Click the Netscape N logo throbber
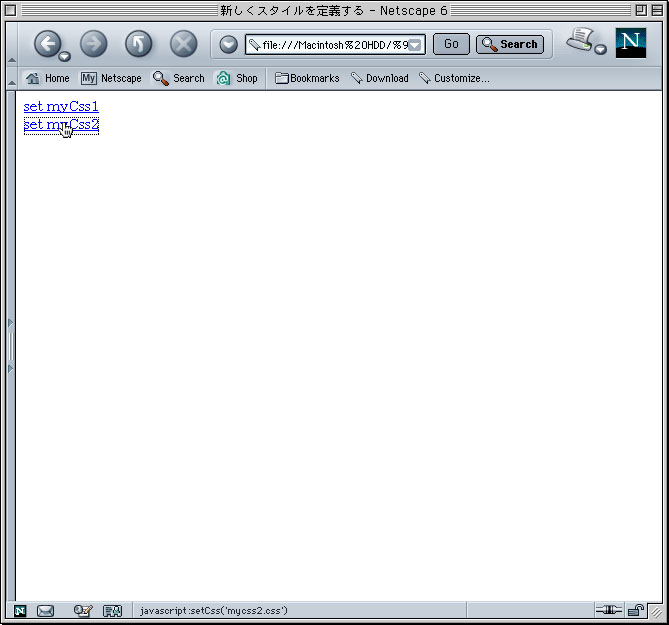 pos(631,43)
